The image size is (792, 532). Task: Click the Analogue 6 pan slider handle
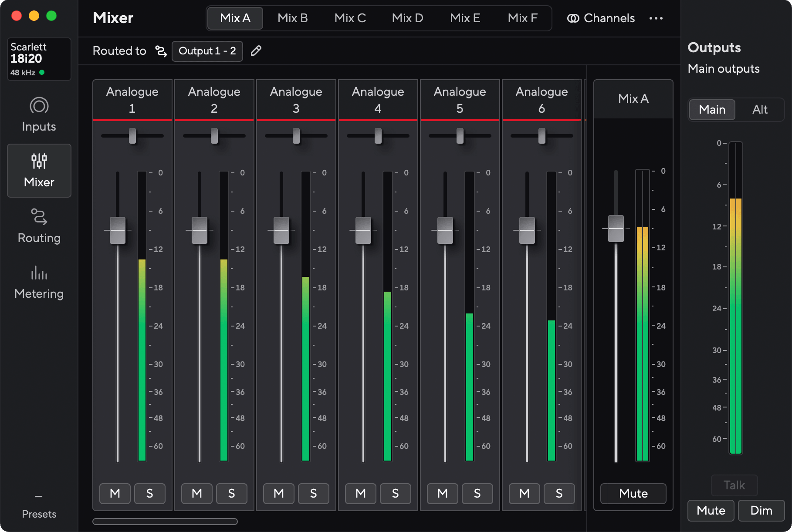542,136
